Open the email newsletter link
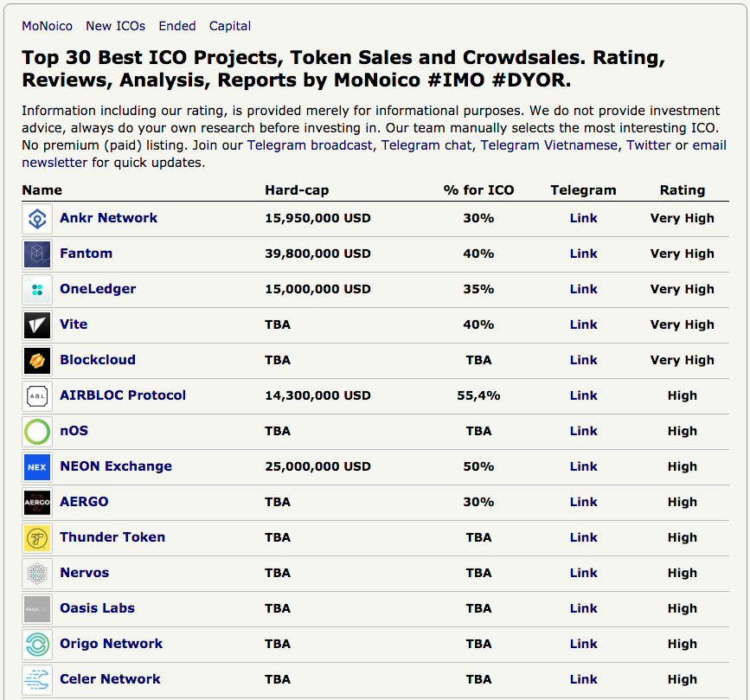This screenshot has height=700, width=750. 709,145
